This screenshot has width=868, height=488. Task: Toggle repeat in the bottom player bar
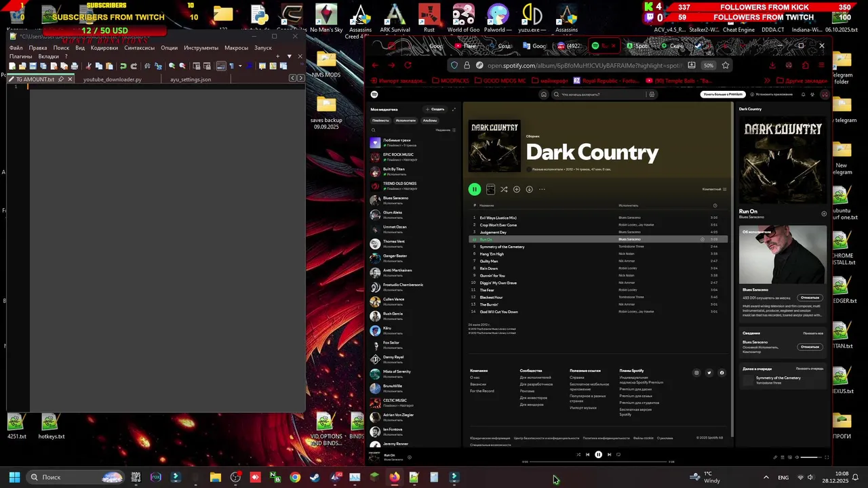[618, 455]
